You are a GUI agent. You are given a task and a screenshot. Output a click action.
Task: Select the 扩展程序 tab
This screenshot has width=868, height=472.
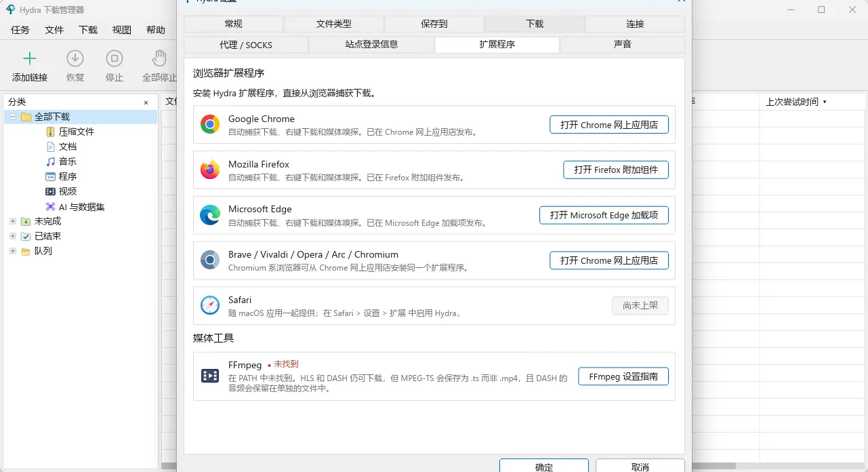click(x=497, y=45)
